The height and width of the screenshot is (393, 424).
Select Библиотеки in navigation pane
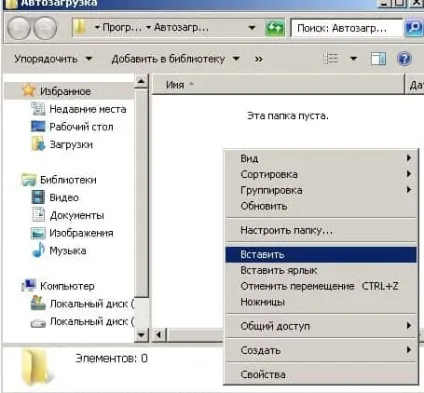point(68,180)
